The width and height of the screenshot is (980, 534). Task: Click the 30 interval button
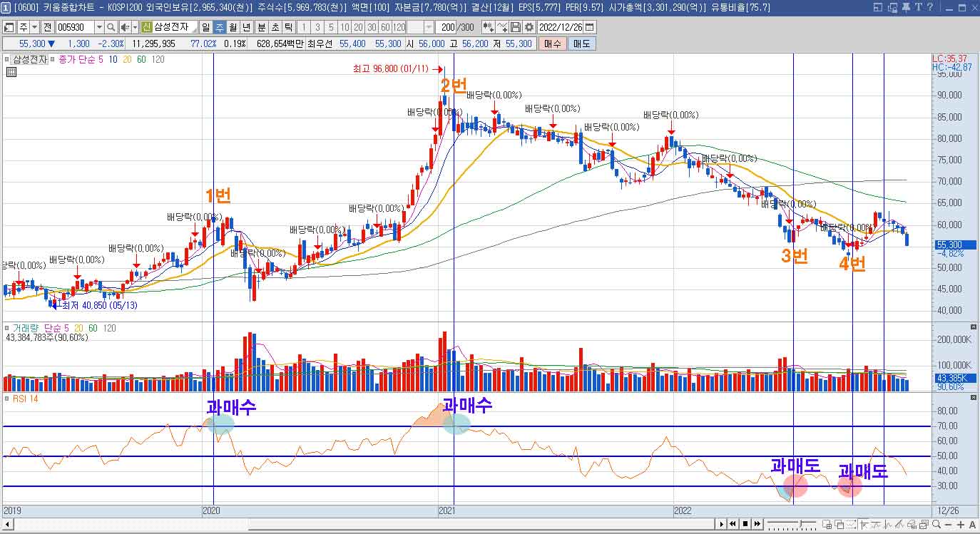click(372, 27)
